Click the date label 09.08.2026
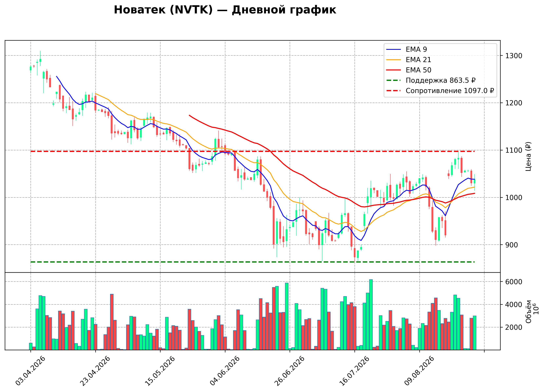 (x=419, y=371)
